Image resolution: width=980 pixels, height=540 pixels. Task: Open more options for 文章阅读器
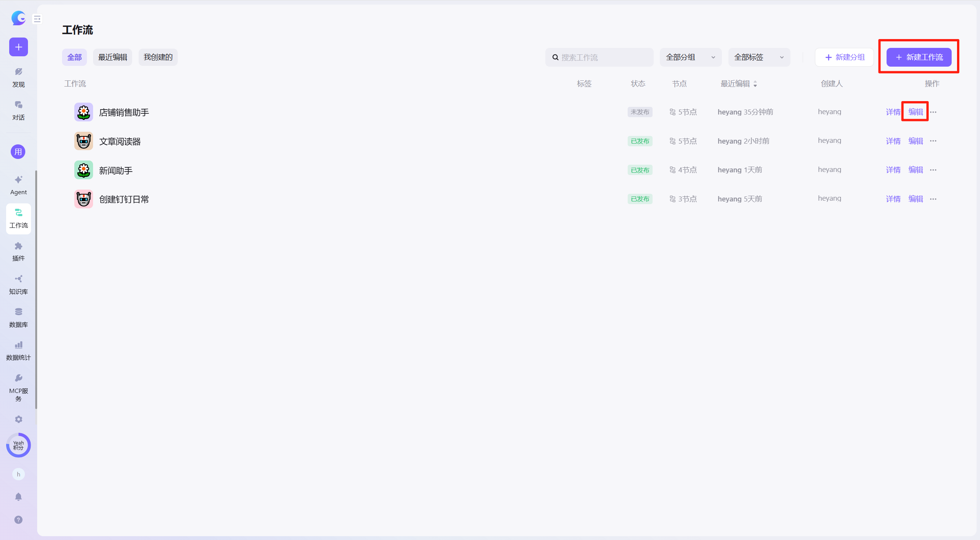click(933, 141)
